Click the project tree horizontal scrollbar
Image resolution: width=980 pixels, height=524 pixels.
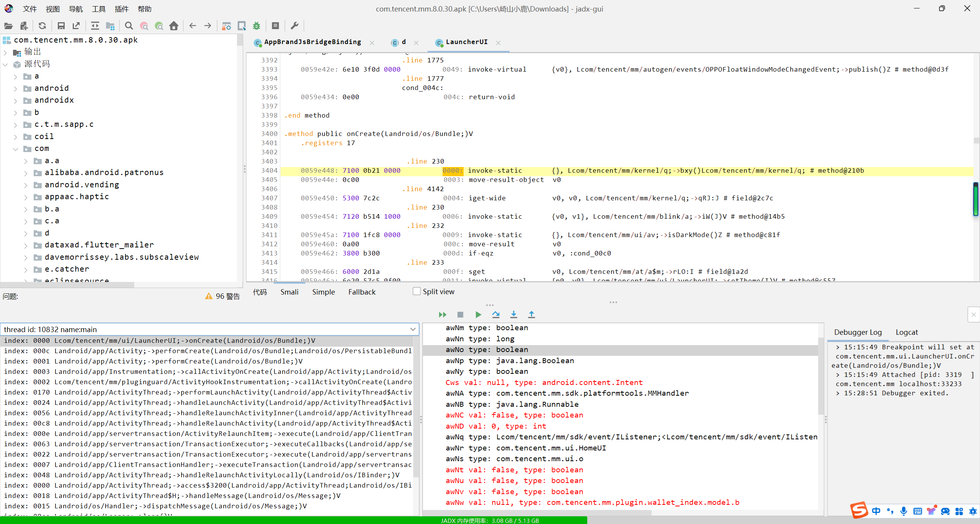click(x=67, y=285)
